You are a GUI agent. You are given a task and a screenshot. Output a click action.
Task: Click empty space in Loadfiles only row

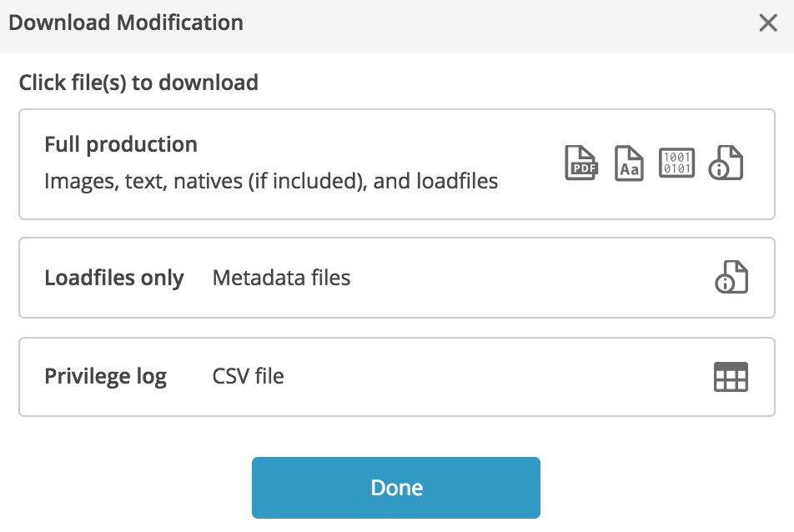[526, 278]
